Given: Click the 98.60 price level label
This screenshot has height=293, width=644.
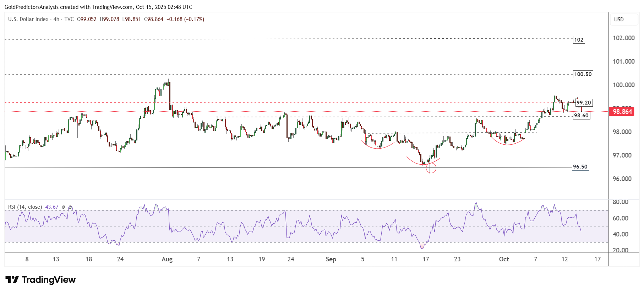Looking at the screenshot, I should pos(581,116).
